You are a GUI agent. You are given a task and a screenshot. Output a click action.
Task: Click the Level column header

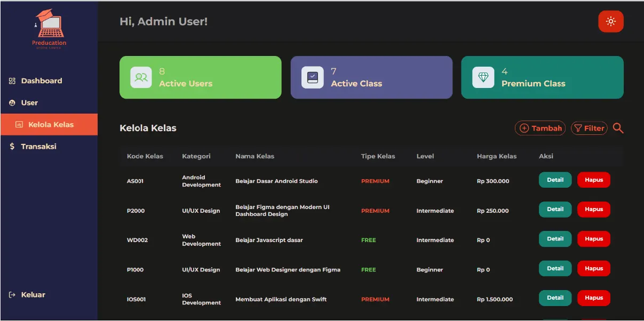425,156
